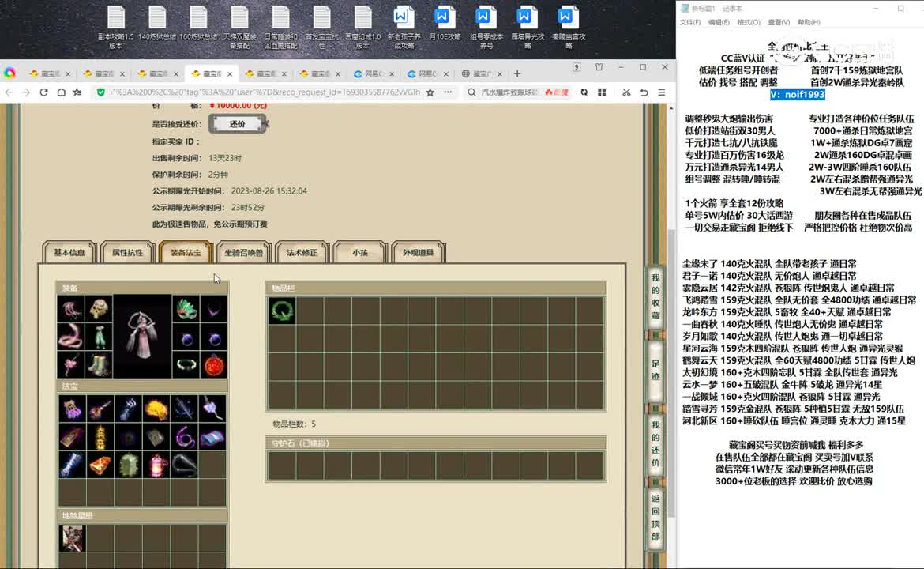
Task: Click the 还价 bargain button
Action: click(237, 124)
